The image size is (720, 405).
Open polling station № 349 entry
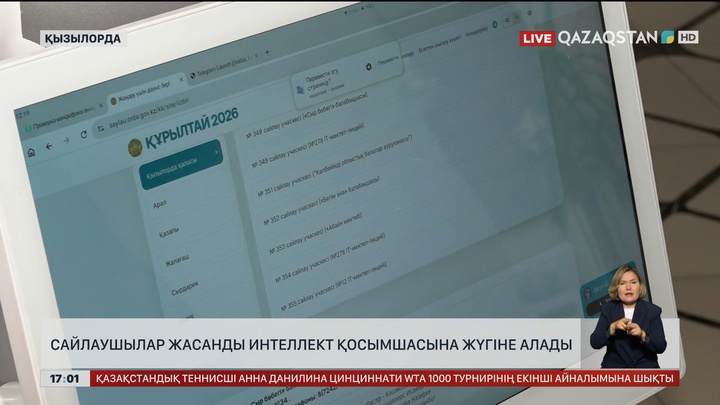tap(308, 145)
